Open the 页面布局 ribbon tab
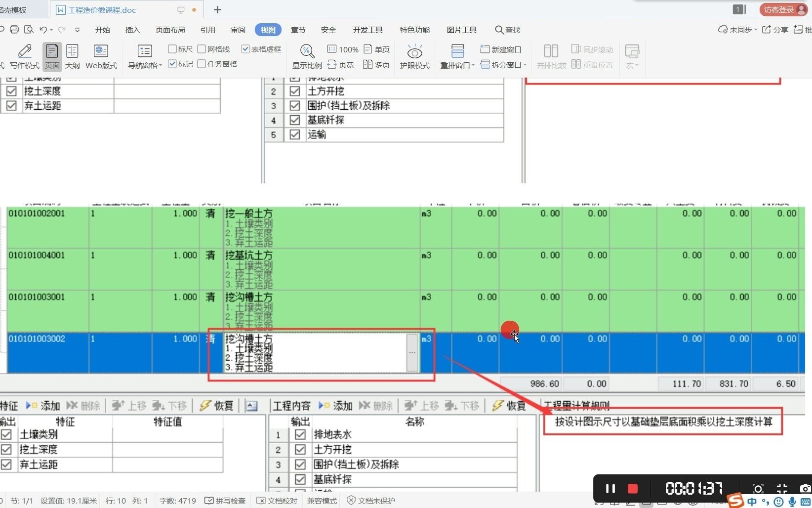The image size is (812, 508). pos(170,30)
